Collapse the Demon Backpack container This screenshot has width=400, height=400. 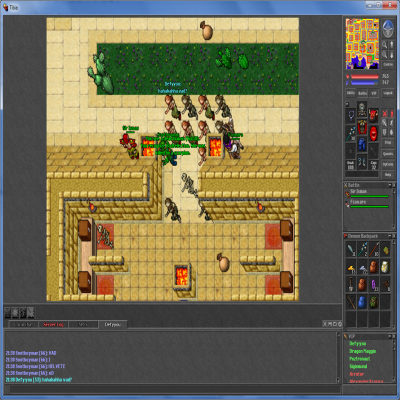click(x=390, y=236)
